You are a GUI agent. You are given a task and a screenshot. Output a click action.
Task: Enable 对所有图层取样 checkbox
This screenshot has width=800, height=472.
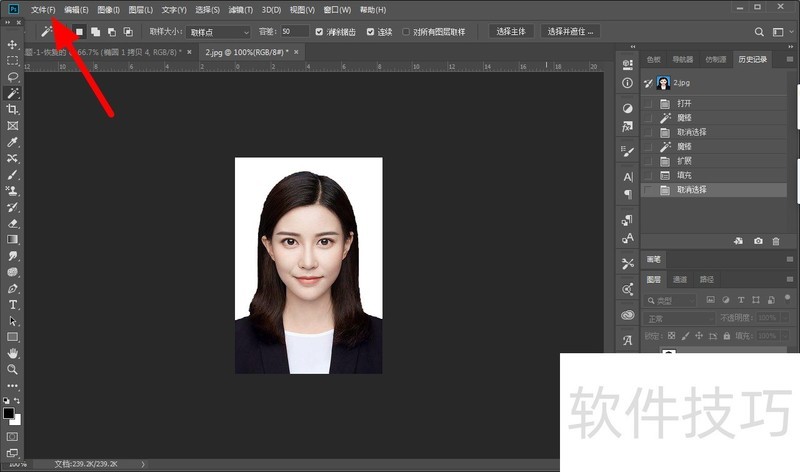406,31
